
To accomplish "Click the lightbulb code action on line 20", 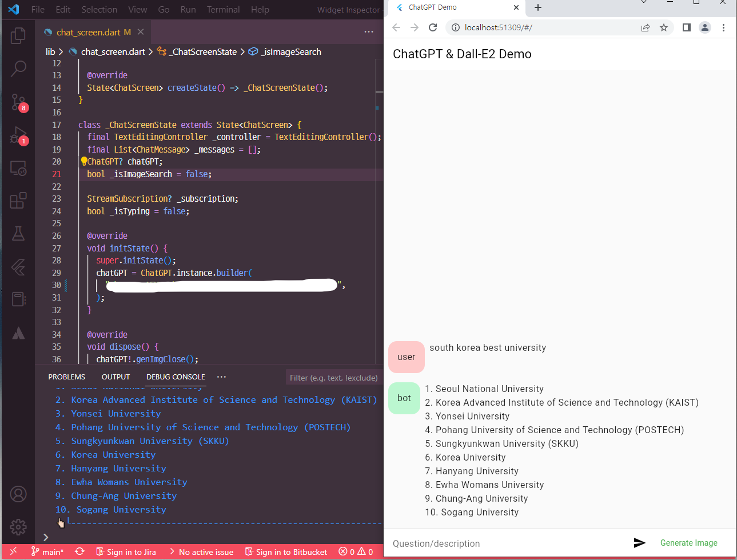I will click(83, 161).
